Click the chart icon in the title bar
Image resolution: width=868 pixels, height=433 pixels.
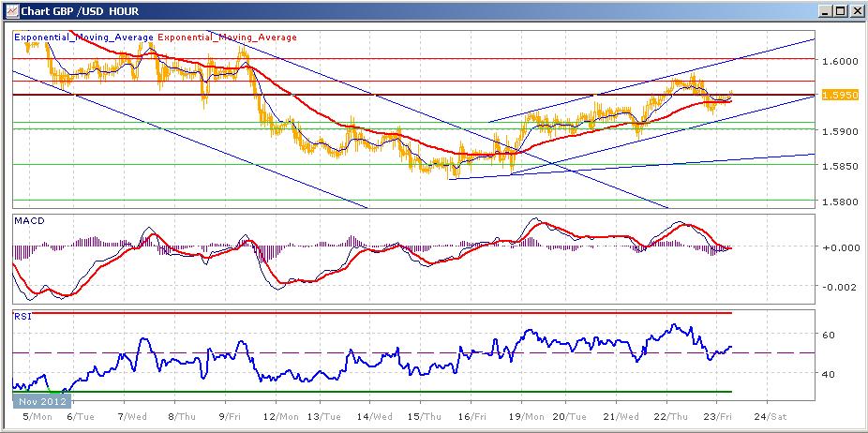11,10
